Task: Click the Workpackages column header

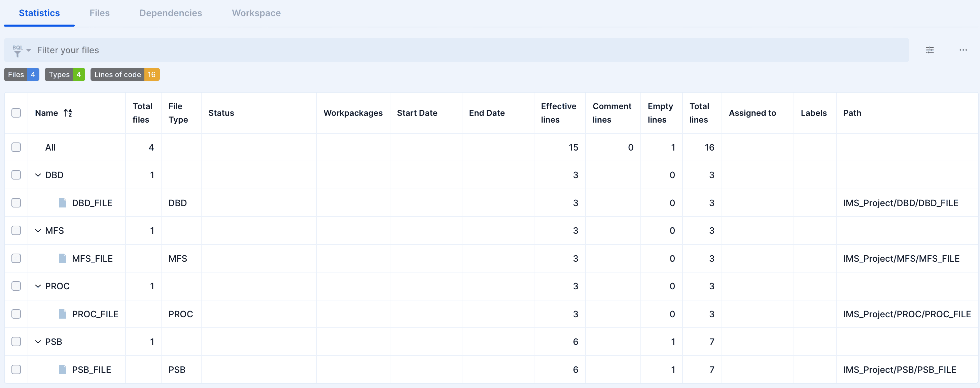Action: click(x=353, y=113)
